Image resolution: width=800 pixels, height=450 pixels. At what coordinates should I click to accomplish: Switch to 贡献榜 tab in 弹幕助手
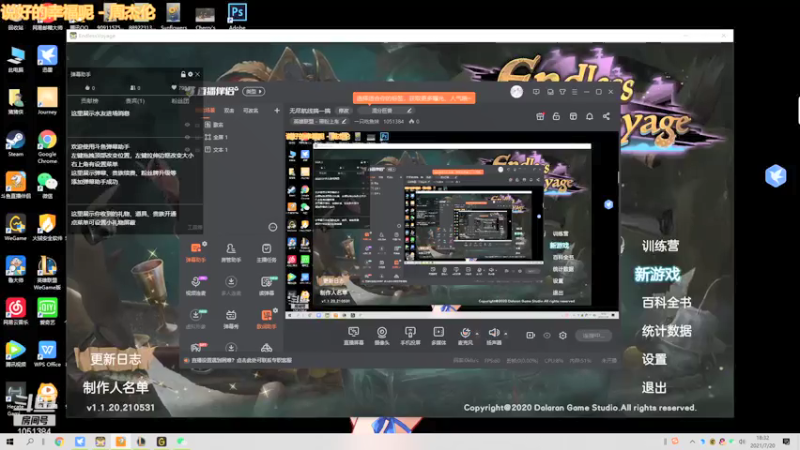[89, 101]
